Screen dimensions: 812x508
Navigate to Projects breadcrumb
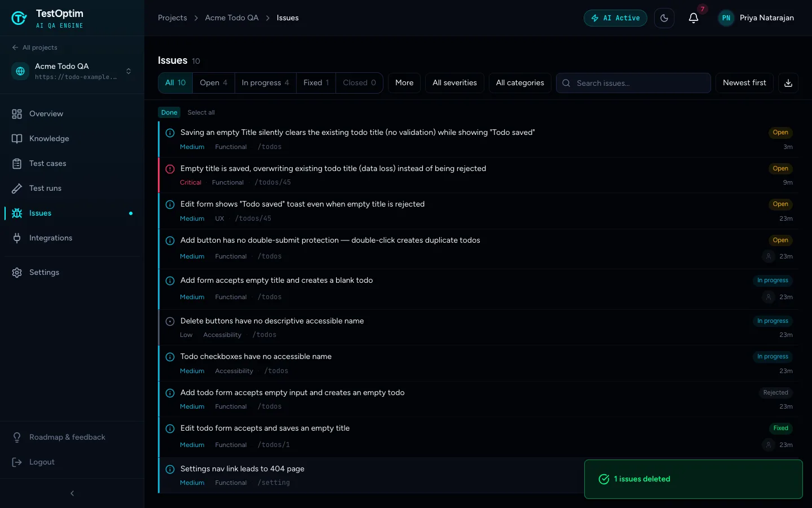tap(173, 18)
